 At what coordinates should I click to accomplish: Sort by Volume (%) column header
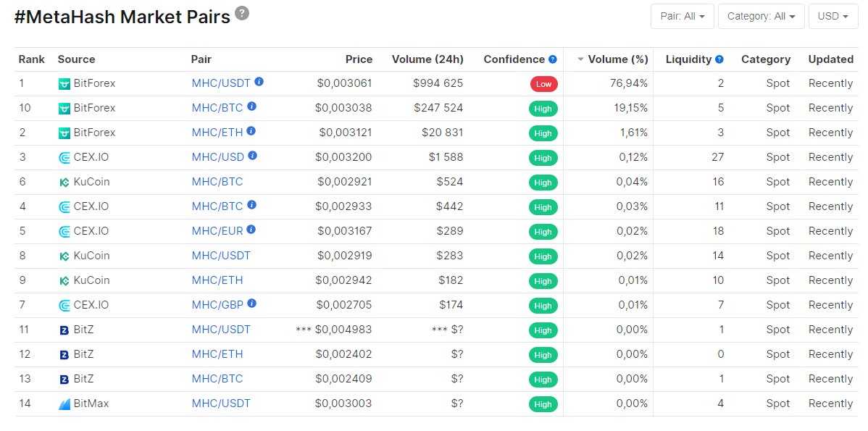click(617, 59)
